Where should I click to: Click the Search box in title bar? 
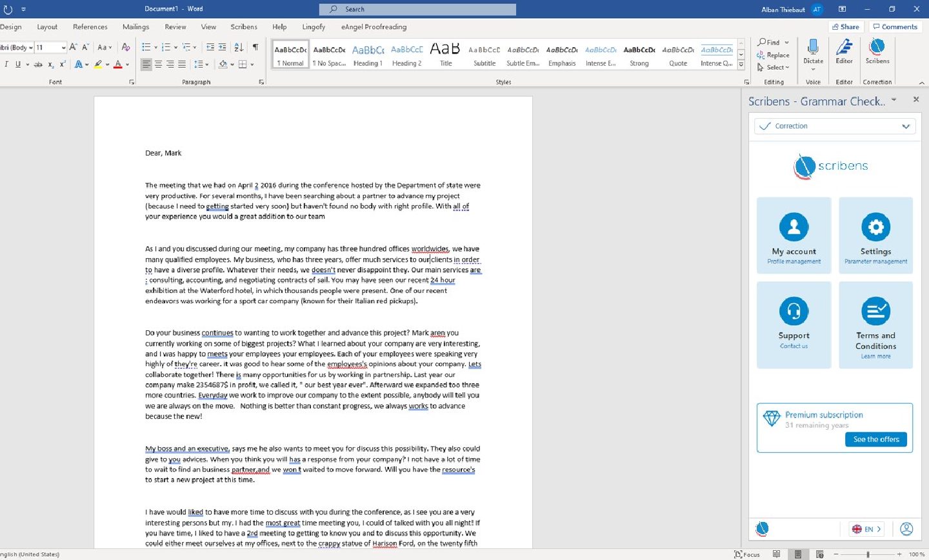point(417,9)
